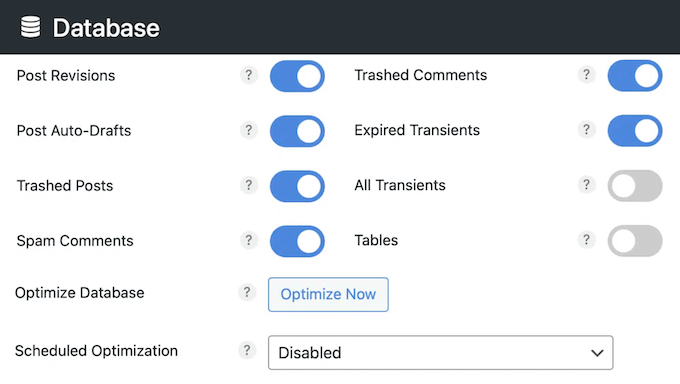Turn off Expired Transients switch
680x384 pixels.
tap(635, 131)
